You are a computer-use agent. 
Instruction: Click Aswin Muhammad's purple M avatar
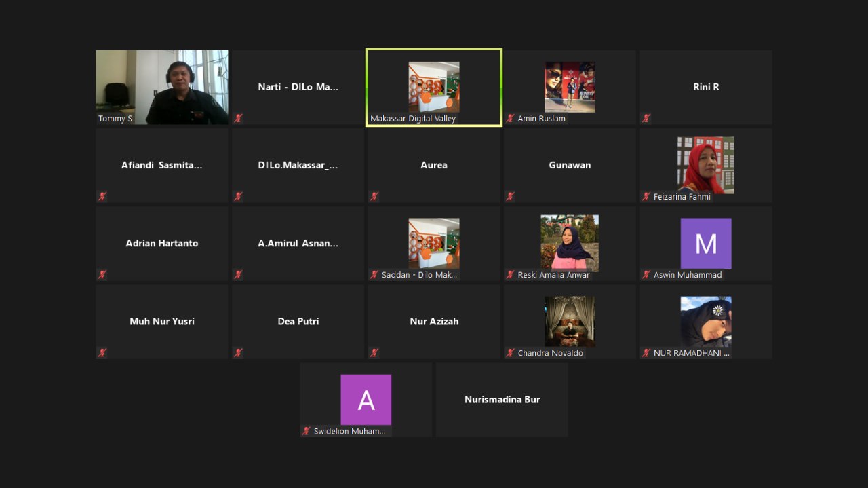click(x=706, y=243)
